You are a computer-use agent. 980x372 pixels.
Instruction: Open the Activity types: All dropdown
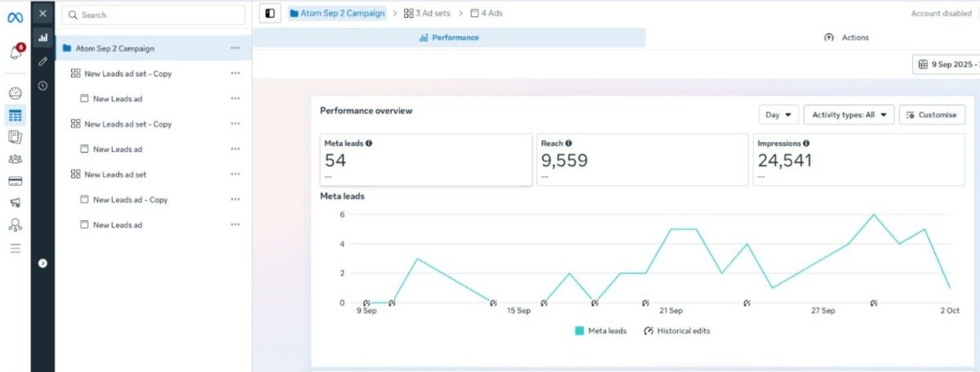tap(849, 115)
